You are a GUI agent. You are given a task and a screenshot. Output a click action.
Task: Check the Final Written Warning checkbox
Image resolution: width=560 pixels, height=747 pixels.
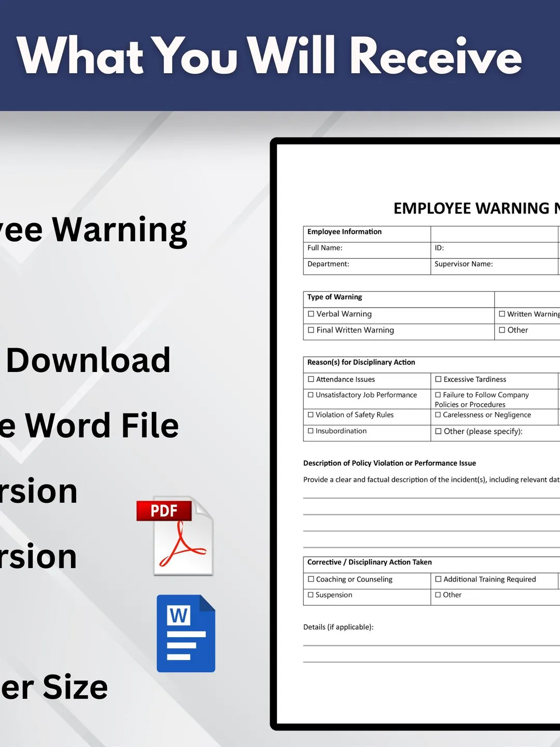(x=311, y=330)
